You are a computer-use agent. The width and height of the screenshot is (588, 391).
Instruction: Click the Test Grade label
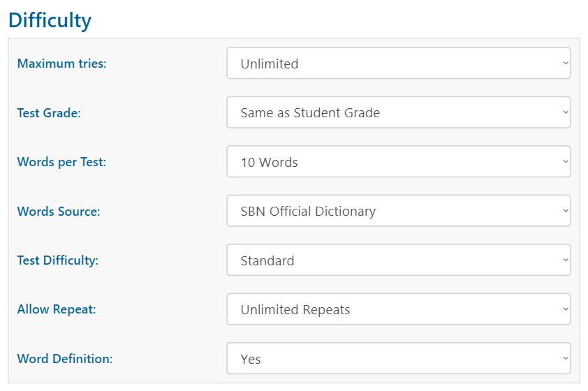pyautogui.click(x=49, y=112)
